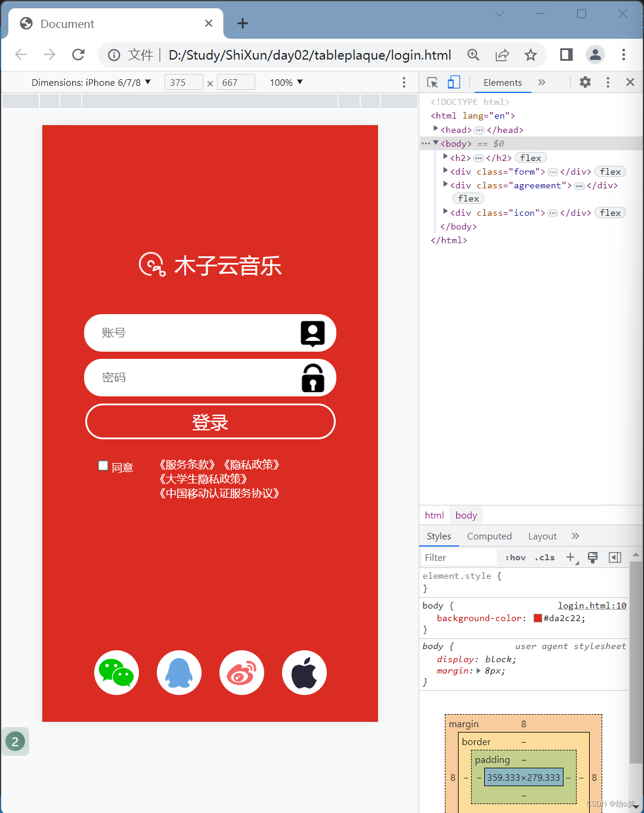644x813 pixels.
Task: Toggle the :hov element state panel
Action: [515, 557]
